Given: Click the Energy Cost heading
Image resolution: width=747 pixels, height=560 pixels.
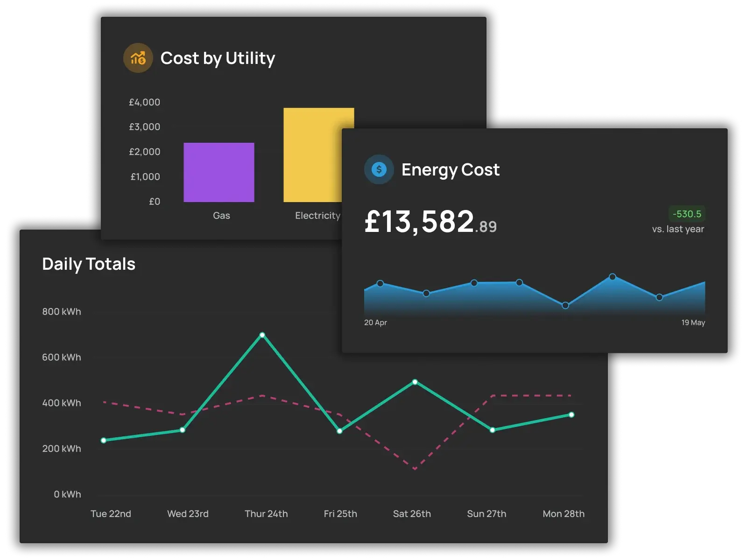Looking at the screenshot, I should (x=450, y=170).
